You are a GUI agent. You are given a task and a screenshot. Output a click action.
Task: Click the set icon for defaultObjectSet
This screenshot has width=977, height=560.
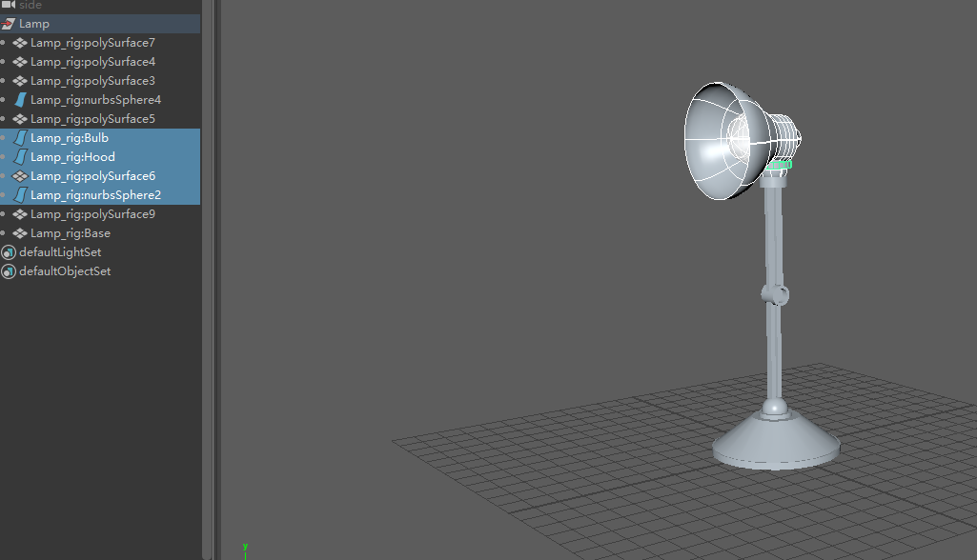tap(8, 271)
